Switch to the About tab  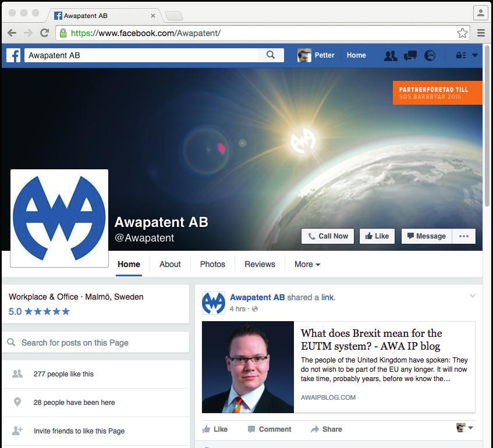coord(170,264)
